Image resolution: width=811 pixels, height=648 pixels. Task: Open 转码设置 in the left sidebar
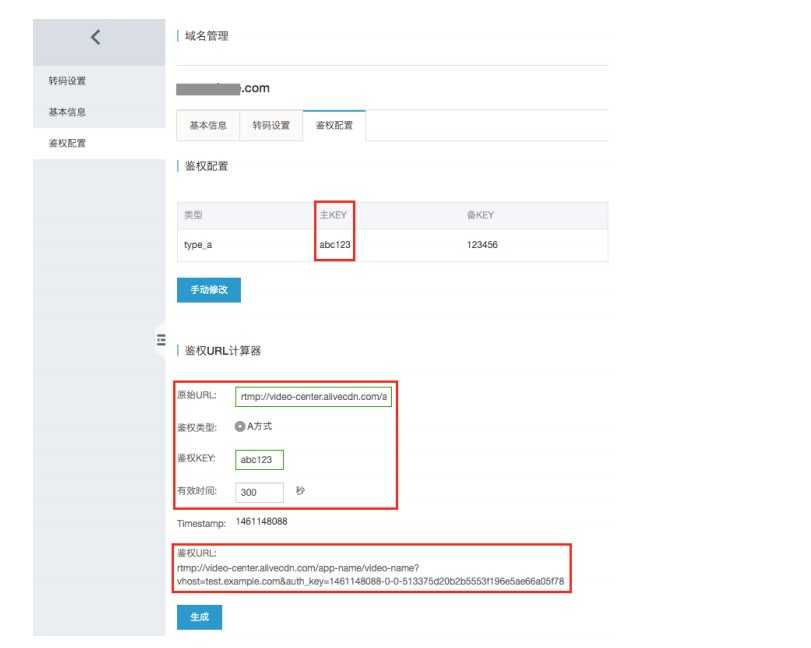(67, 81)
